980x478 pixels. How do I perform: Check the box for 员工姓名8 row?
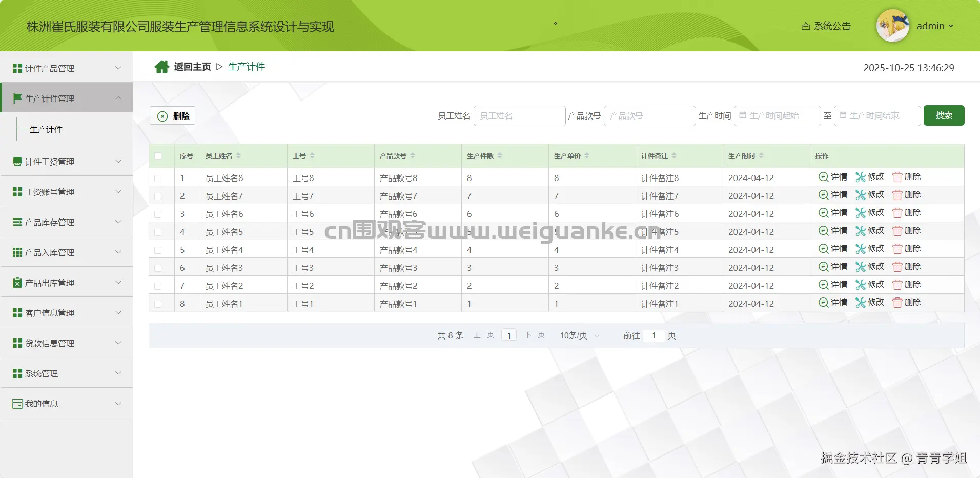(158, 178)
